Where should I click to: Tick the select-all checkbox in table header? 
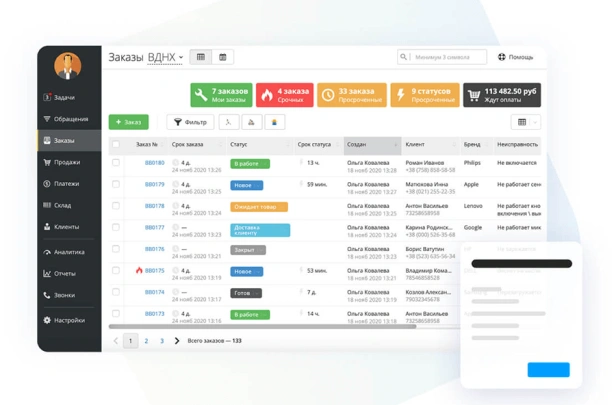[116, 144]
